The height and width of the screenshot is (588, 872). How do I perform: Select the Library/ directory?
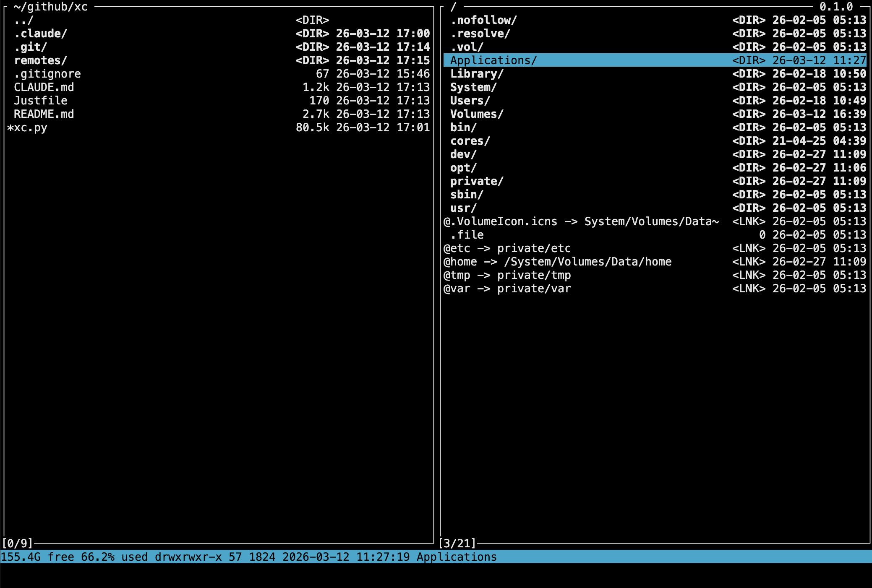coord(476,74)
